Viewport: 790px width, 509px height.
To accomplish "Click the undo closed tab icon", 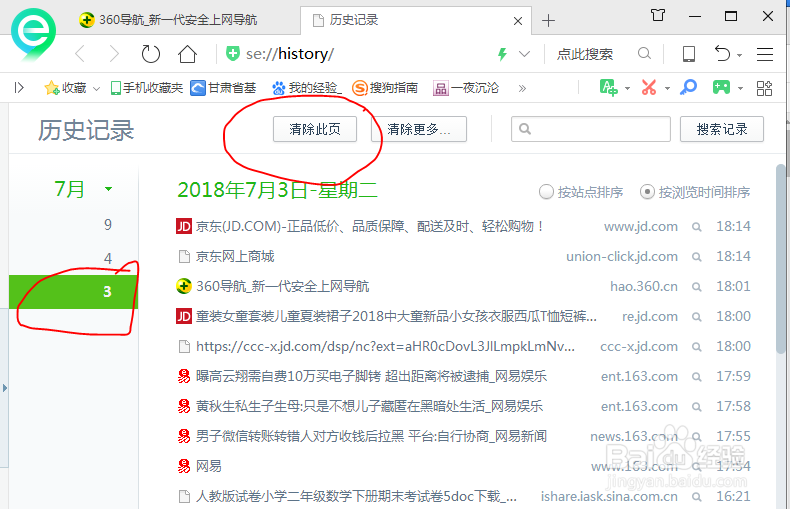I will (x=722, y=53).
